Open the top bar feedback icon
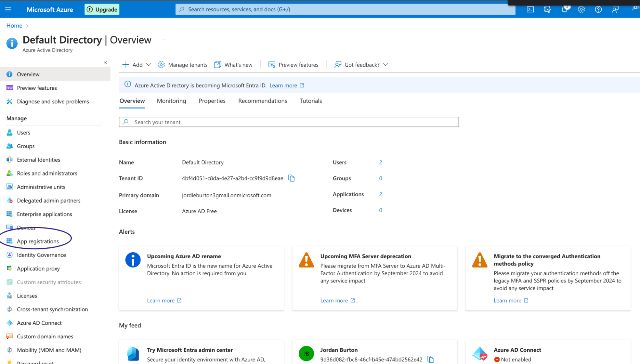This screenshot has width=640, height=364. point(615,9)
